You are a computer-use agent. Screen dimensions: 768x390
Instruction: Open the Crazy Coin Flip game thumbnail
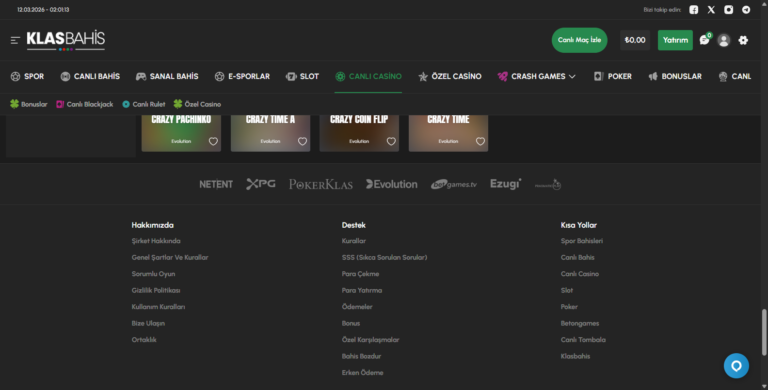coord(359,133)
